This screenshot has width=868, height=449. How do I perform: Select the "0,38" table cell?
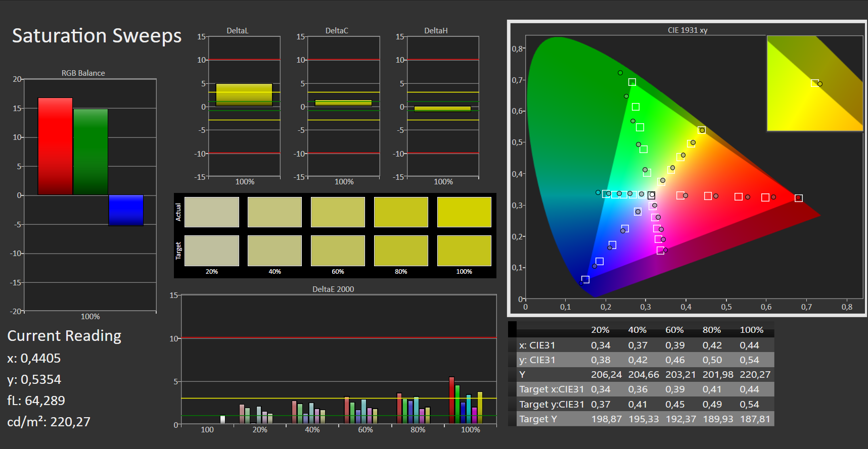pyautogui.click(x=601, y=360)
